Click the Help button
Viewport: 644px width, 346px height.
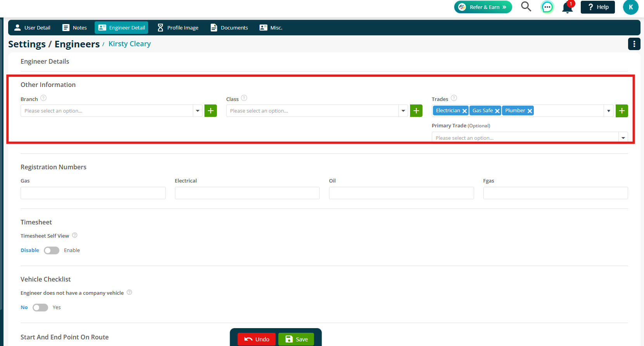click(x=597, y=7)
